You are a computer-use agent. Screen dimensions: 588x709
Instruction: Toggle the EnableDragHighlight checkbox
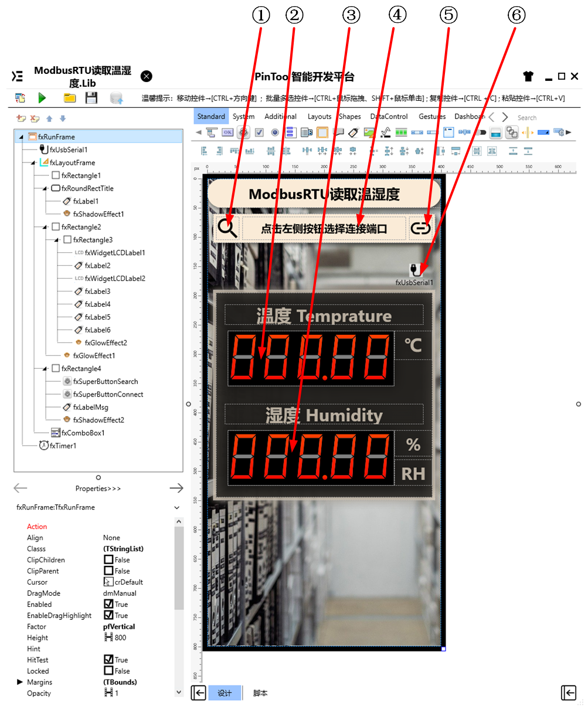click(108, 615)
